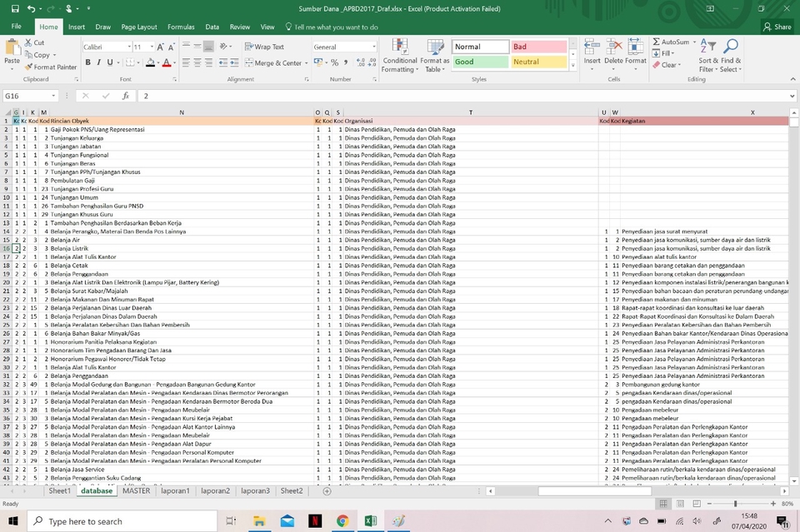This screenshot has width=800, height=532.
Task: Click Merge & Center button
Action: (x=273, y=63)
